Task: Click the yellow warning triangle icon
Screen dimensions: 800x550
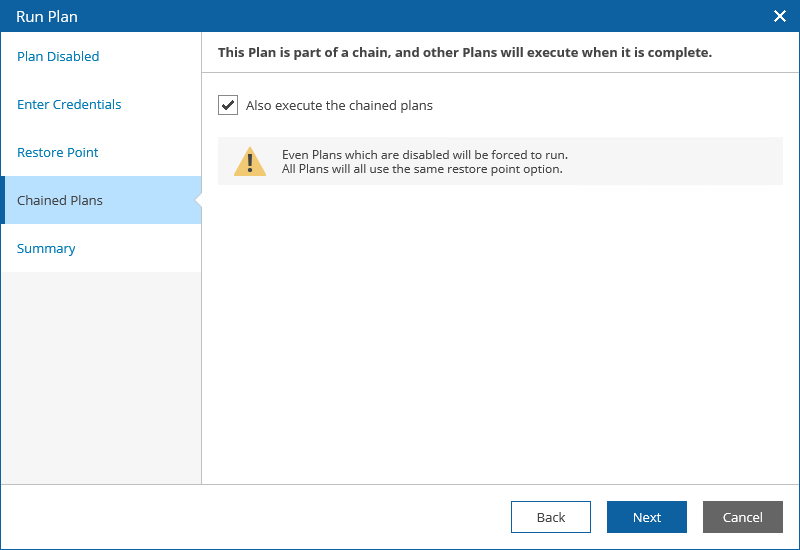Action: (250, 161)
